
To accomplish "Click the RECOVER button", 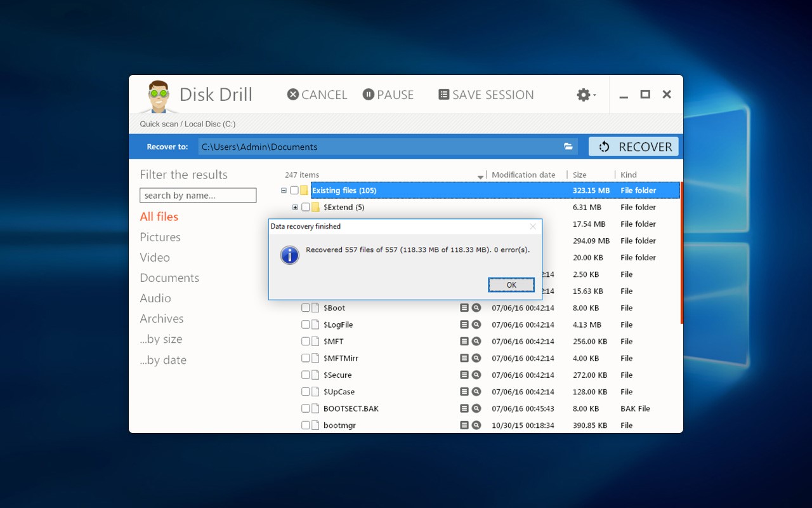I will (633, 147).
